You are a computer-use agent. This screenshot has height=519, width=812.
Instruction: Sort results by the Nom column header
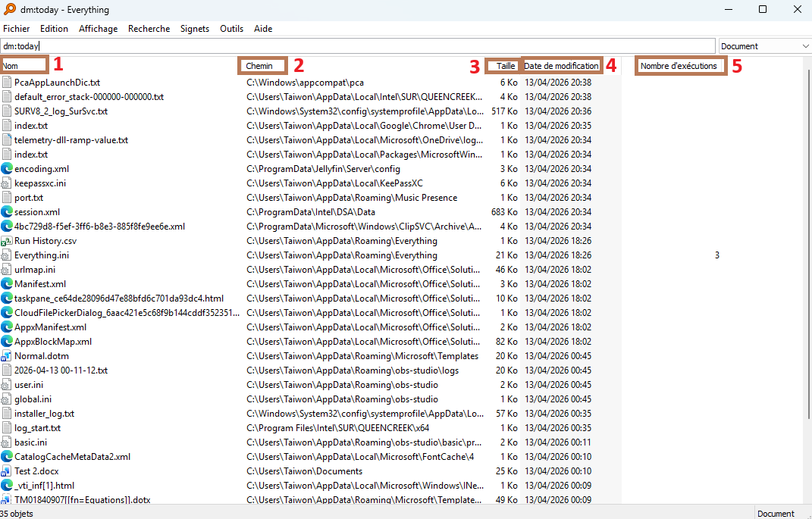[24, 66]
